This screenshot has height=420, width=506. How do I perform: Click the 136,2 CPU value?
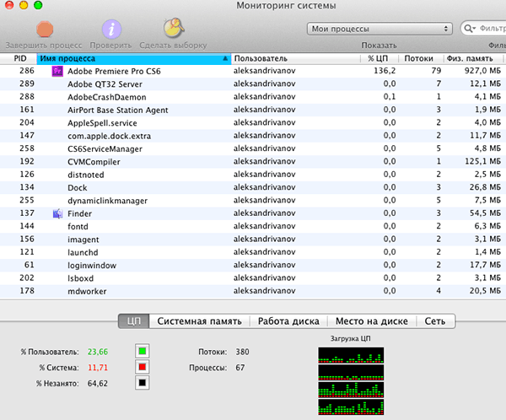click(x=385, y=71)
